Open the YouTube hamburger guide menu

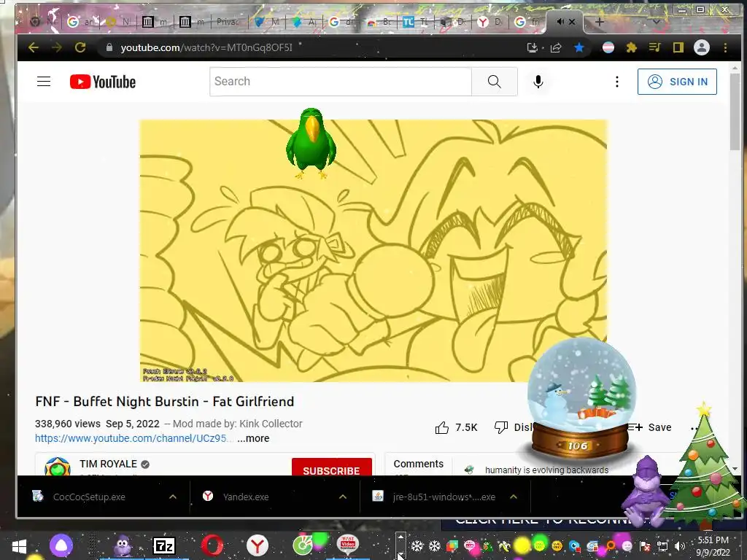coord(44,82)
